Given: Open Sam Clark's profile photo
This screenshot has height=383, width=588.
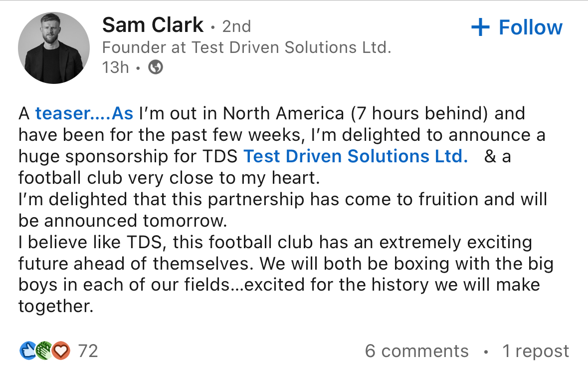Looking at the screenshot, I should pos(54,47).
